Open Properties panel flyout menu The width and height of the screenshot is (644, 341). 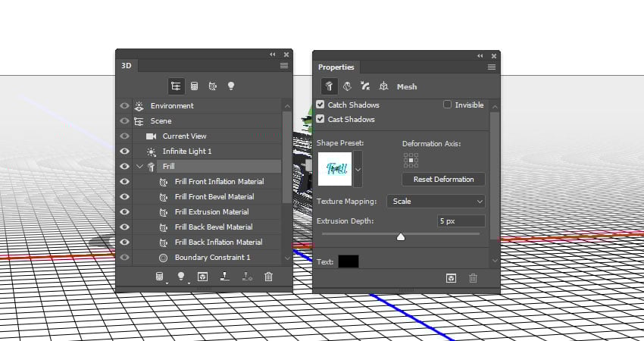pos(491,67)
